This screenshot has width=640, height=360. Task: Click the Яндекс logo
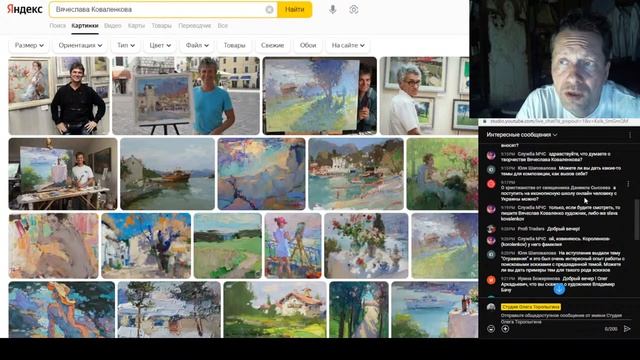(24, 9)
